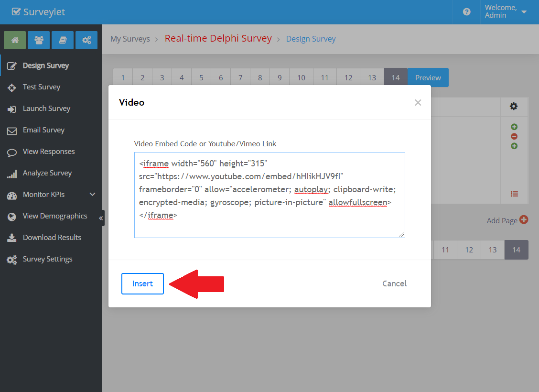Select page 7 tab

tap(240, 77)
